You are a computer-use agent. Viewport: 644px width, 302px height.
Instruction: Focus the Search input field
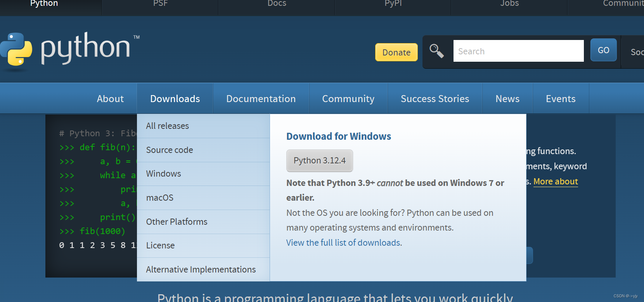518,51
